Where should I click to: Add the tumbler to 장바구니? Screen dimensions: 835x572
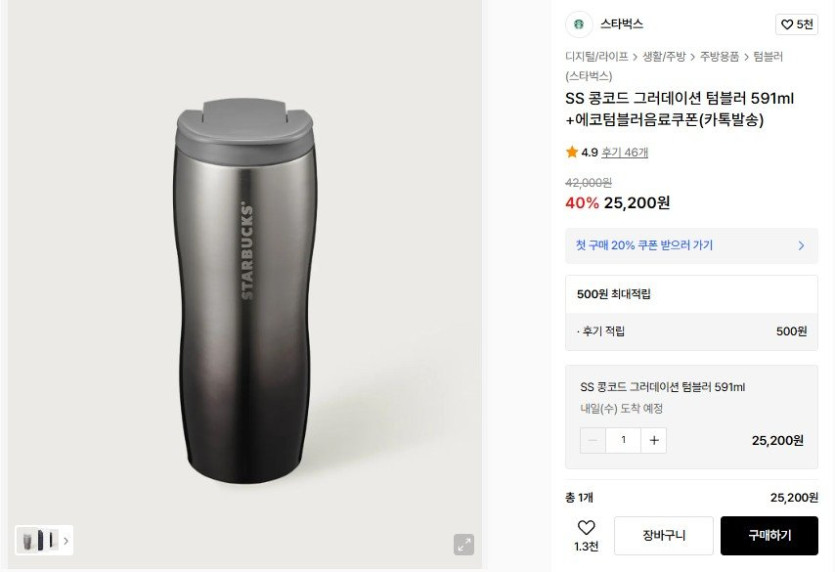(663, 536)
